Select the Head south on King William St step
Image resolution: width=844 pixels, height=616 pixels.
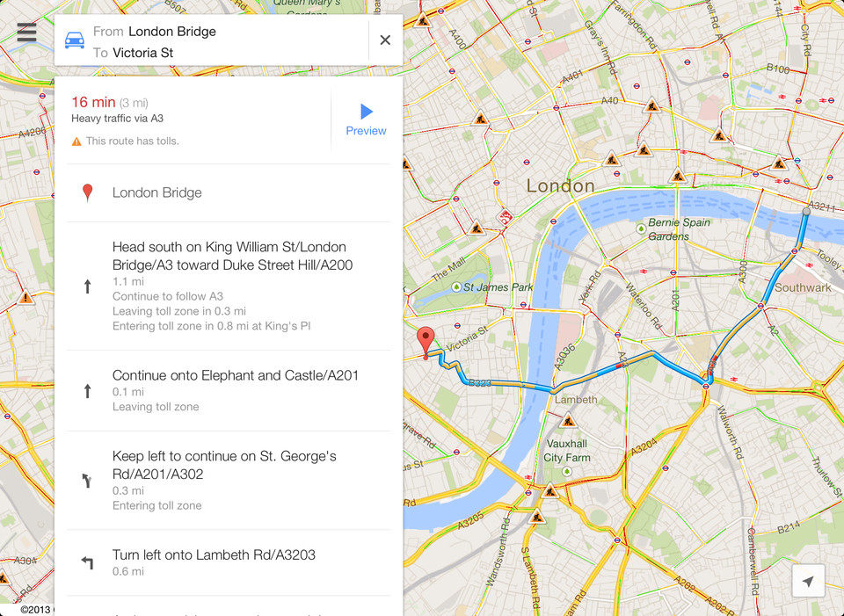(229, 286)
